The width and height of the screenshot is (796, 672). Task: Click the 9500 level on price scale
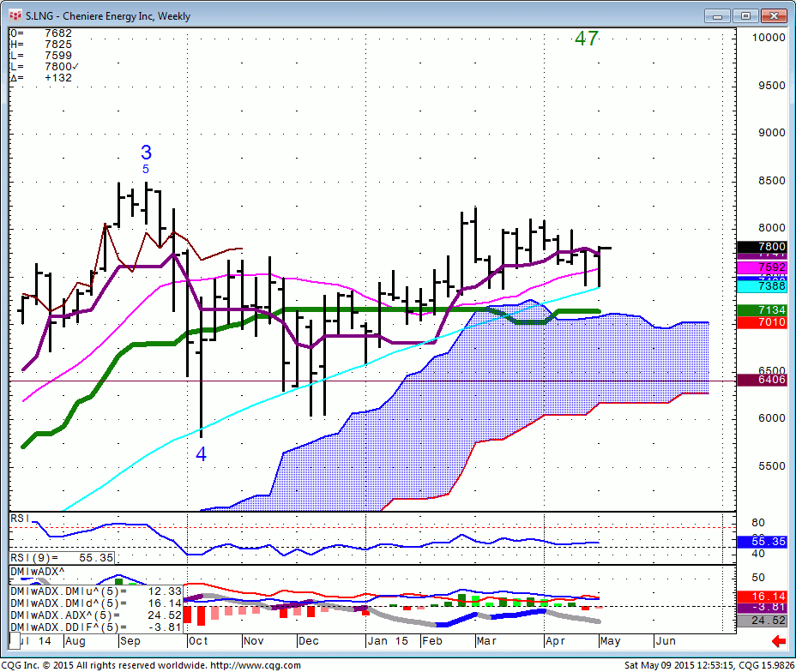click(772, 85)
